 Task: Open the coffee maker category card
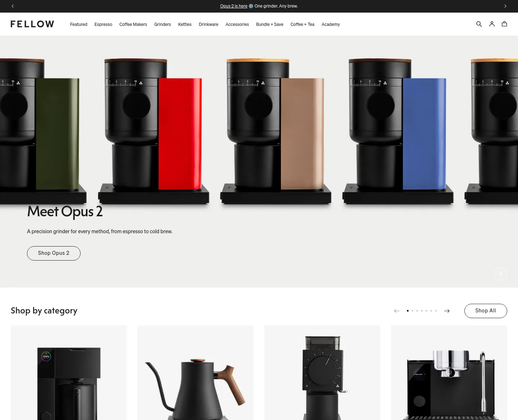(69, 372)
